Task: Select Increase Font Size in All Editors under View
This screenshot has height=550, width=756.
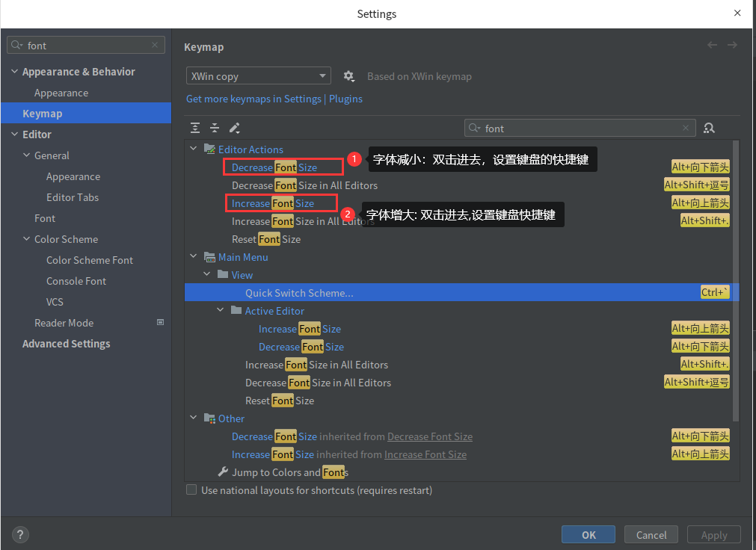Action: point(317,365)
